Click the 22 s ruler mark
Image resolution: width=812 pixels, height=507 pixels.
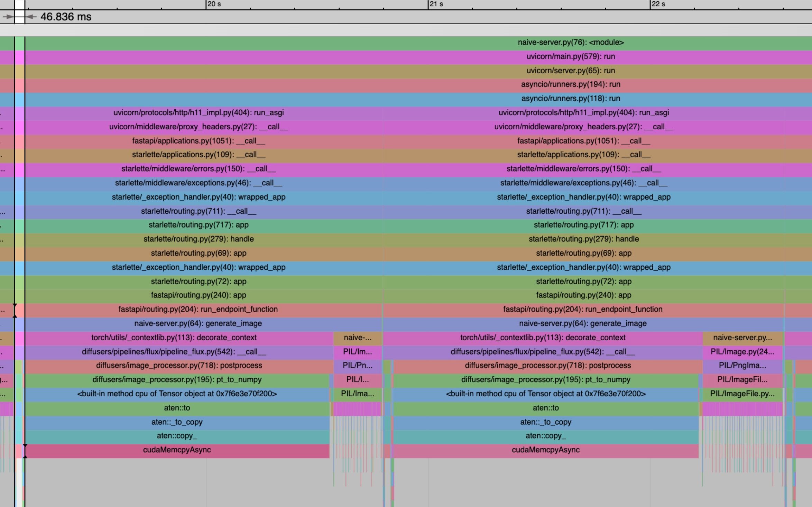click(x=658, y=4)
